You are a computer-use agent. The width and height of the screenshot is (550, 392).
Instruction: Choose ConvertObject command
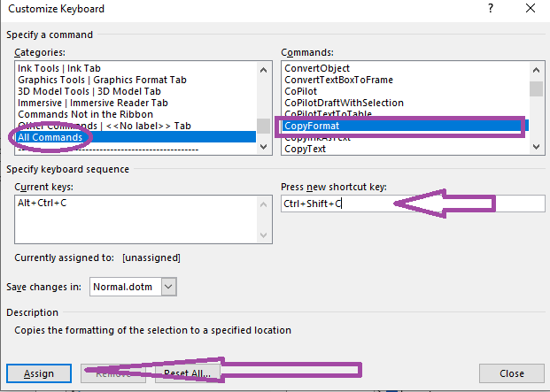click(x=317, y=68)
